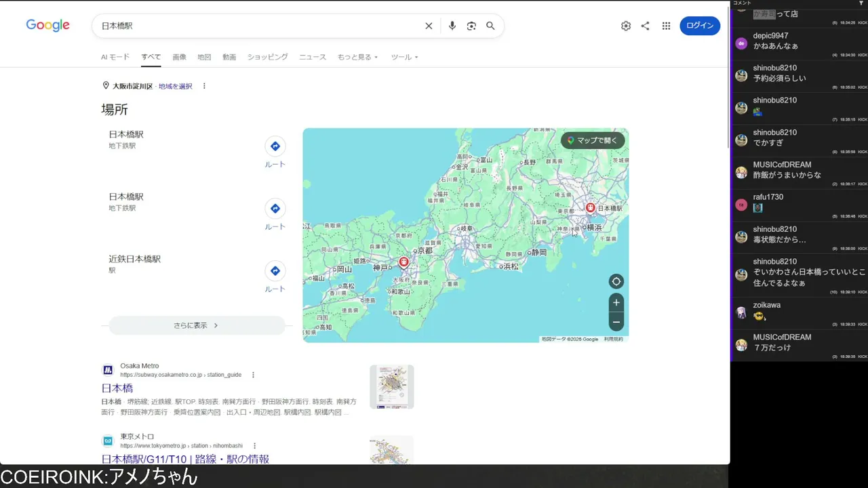Image resolution: width=868 pixels, height=488 pixels.
Task: Open the 東京メトロ result thumbnail
Action: point(392,450)
